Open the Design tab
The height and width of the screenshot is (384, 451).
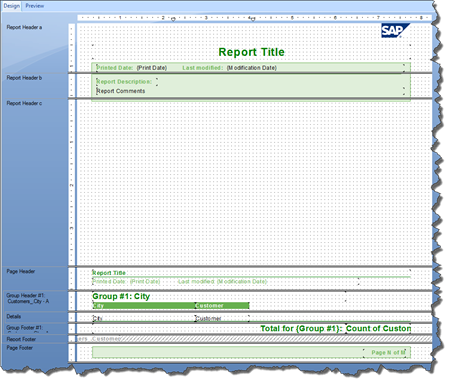(11, 6)
